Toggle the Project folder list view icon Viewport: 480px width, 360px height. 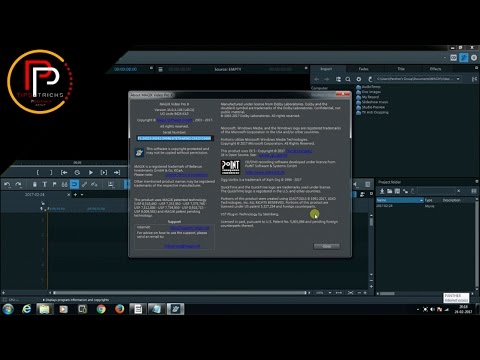tap(474, 191)
